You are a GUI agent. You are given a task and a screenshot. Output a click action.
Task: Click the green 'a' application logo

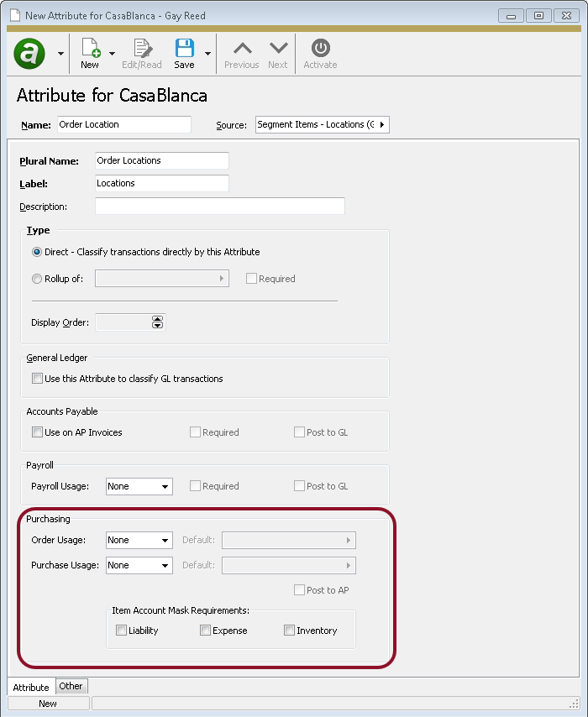28,53
